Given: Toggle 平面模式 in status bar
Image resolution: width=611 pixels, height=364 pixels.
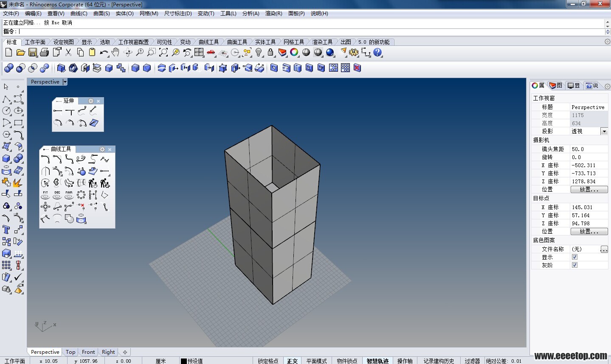Looking at the screenshot, I should tap(317, 361).
